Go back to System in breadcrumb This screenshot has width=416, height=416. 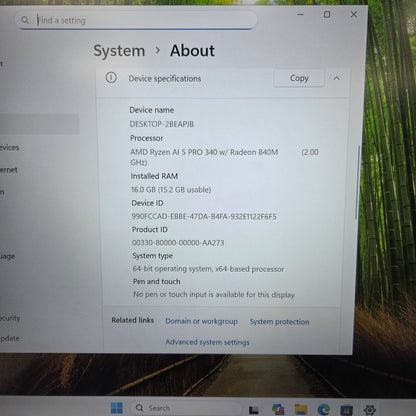[x=119, y=51]
